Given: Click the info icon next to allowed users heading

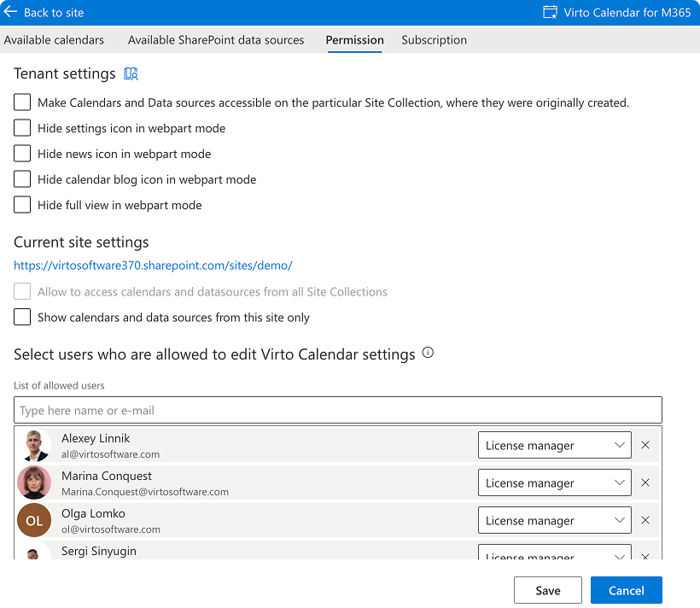Looking at the screenshot, I should (428, 353).
